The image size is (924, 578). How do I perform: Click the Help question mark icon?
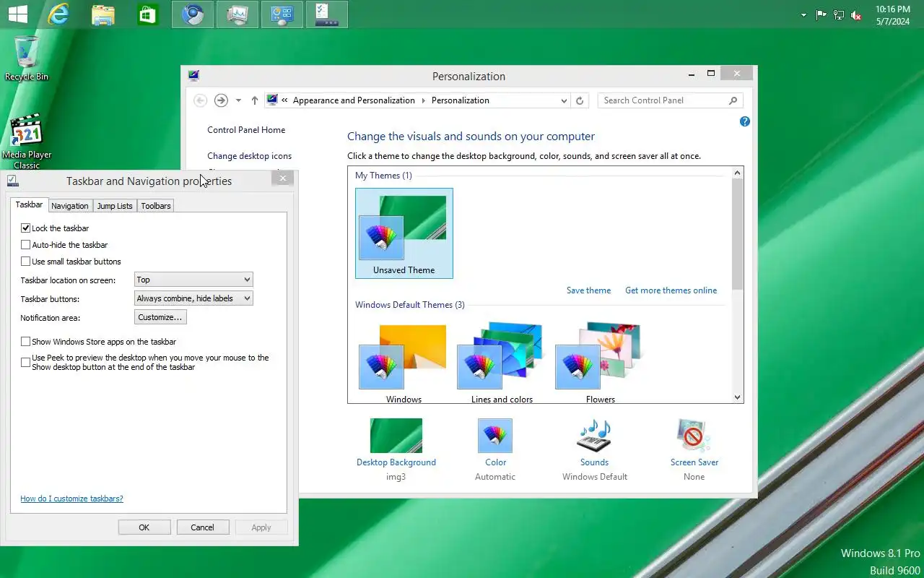click(x=745, y=121)
